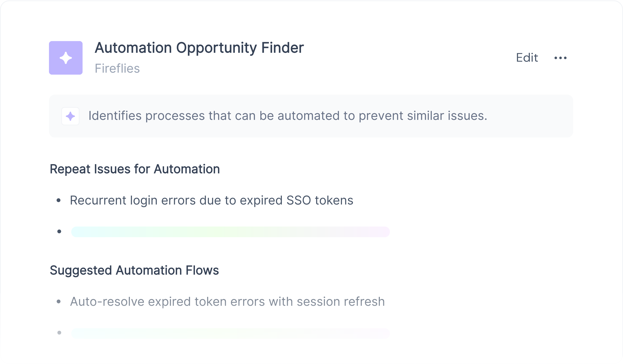
Task: Click the words SSO tokens in first bullet
Action: point(319,200)
